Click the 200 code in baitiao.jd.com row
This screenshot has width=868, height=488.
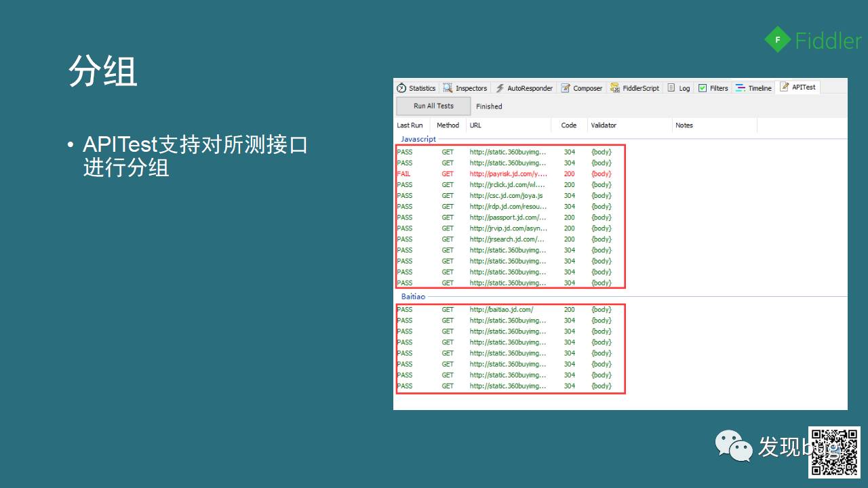click(569, 310)
